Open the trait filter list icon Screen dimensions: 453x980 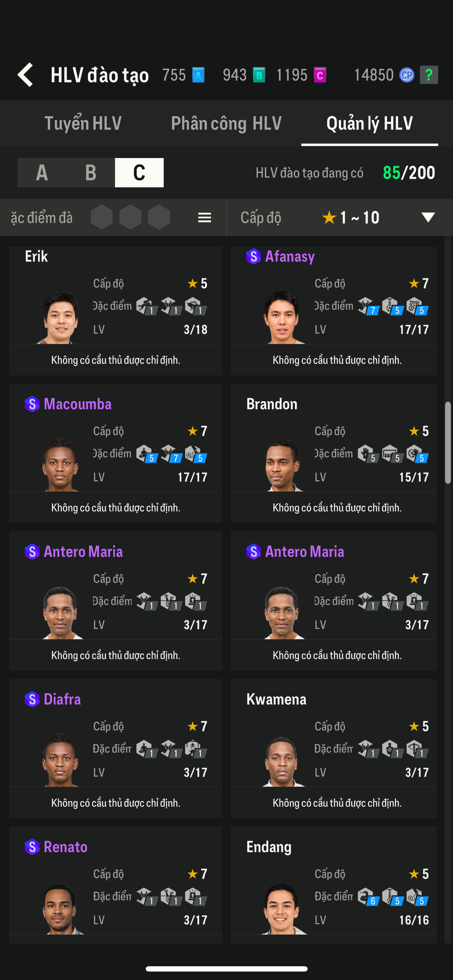point(205,218)
